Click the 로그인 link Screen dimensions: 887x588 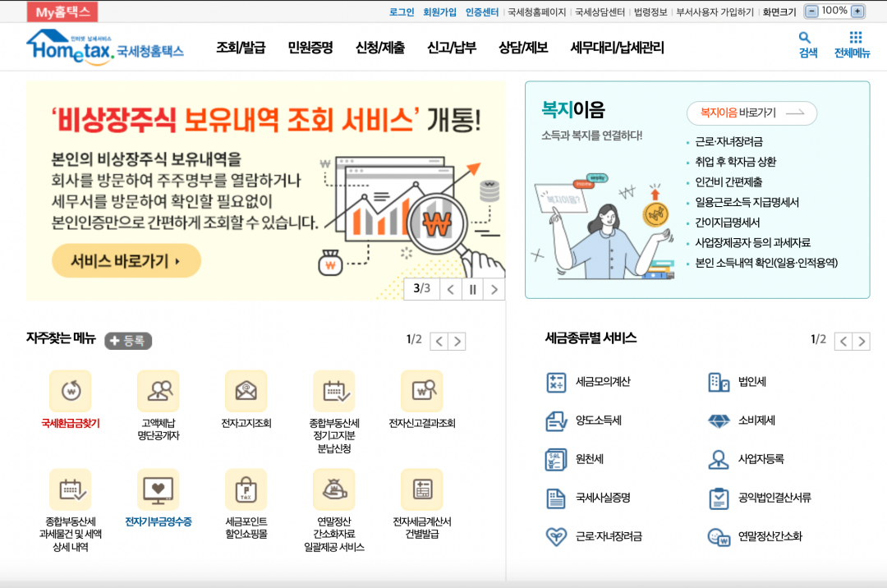[402, 11]
